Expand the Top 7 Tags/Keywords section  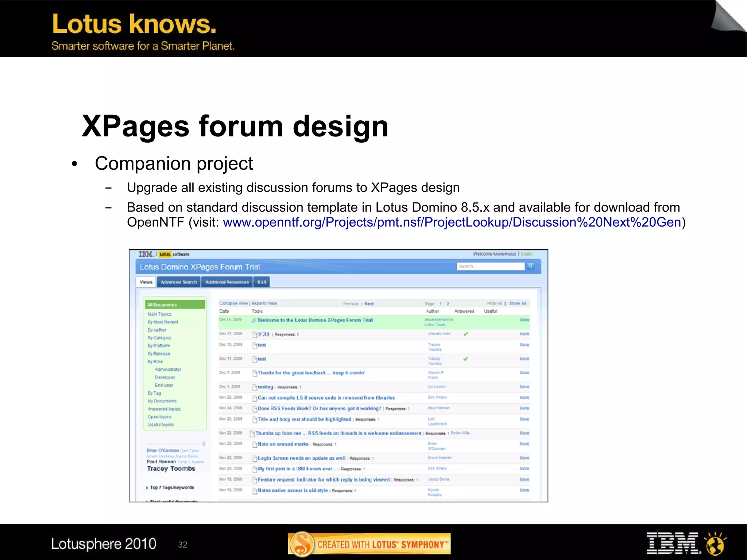click(x=170, y=488)
